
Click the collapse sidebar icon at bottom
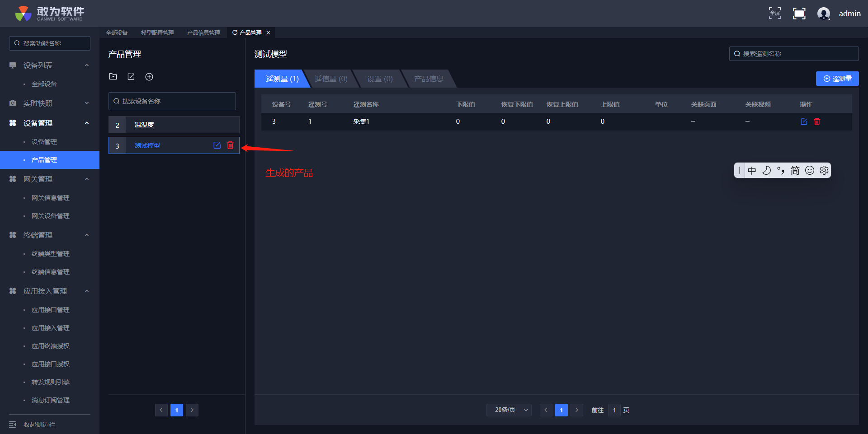(13, 425)
